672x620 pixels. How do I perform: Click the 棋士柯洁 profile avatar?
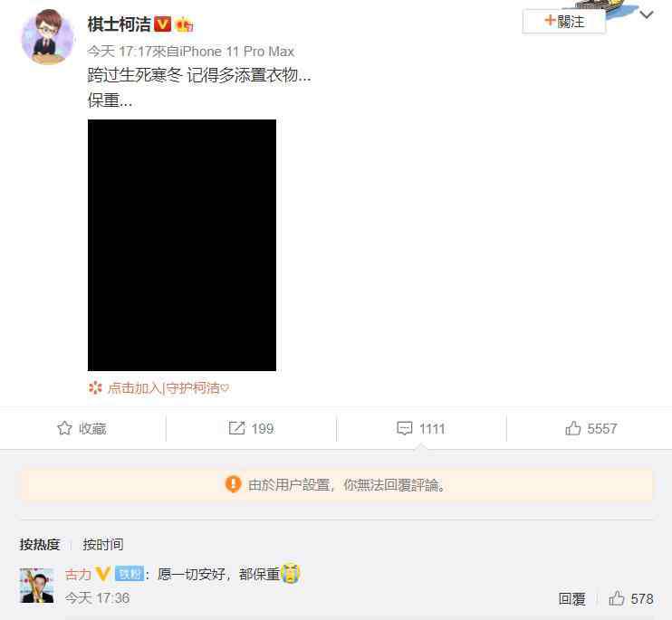coord(47,36)
